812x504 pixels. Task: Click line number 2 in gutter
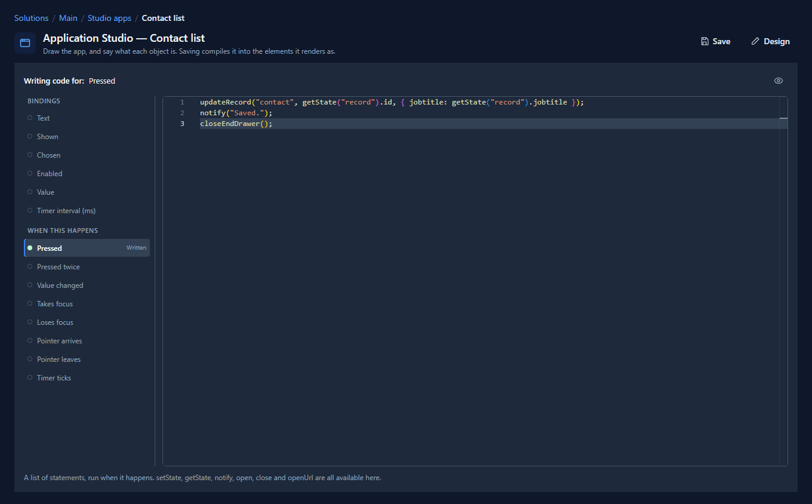182,113
